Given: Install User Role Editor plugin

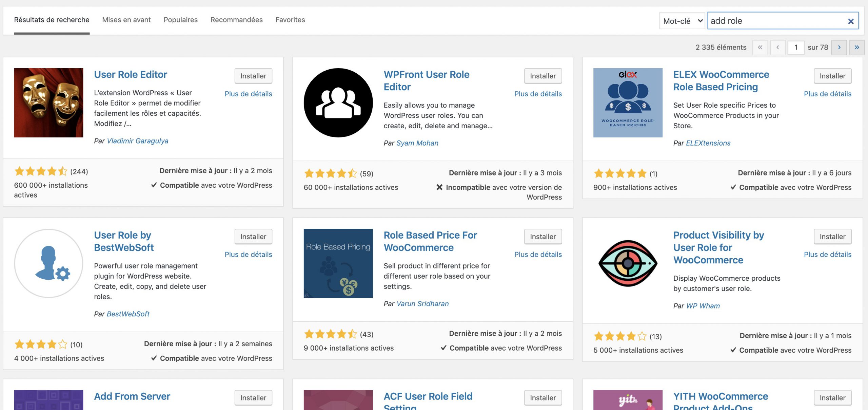Looking at the screenshot, I should pos(253,76).
